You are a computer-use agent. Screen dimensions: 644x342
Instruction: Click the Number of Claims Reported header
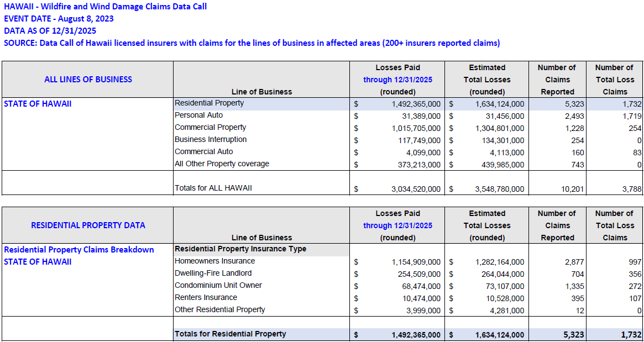tap(557, 79)
